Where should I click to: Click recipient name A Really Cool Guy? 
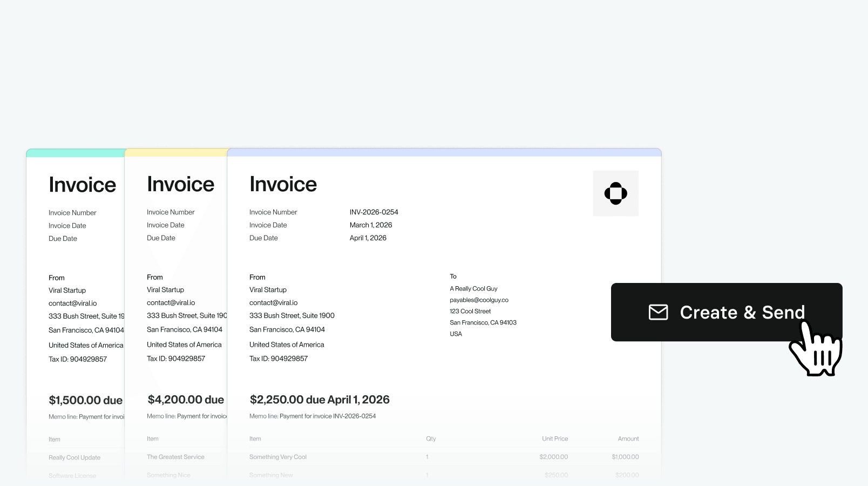[x=473, y=289]
